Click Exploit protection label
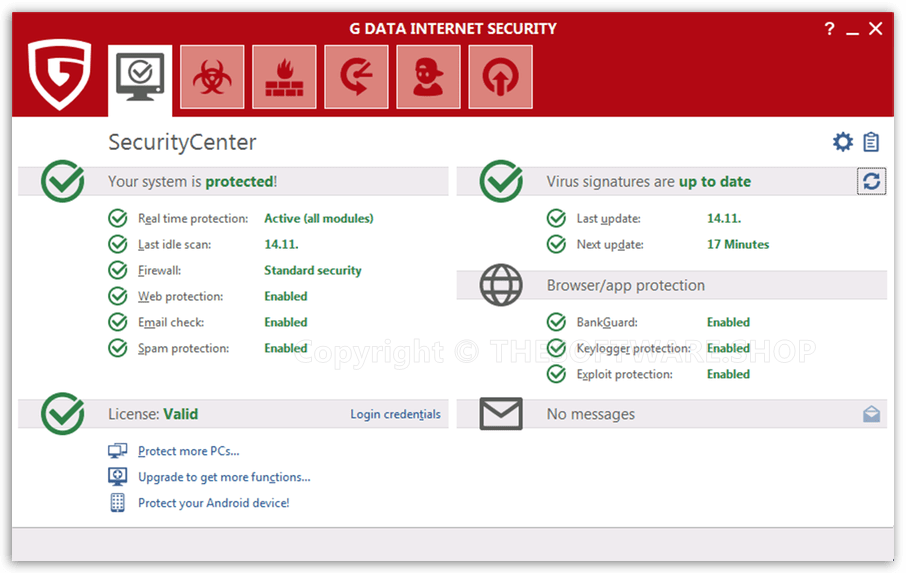The width and height of the screenshot is (906, 573). [x=625, y=374]
